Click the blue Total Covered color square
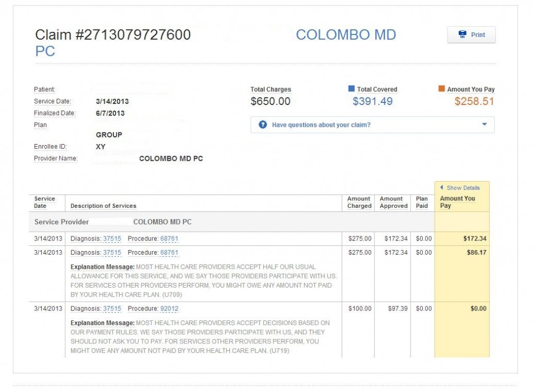535x392 pixels. coord(352,89)
